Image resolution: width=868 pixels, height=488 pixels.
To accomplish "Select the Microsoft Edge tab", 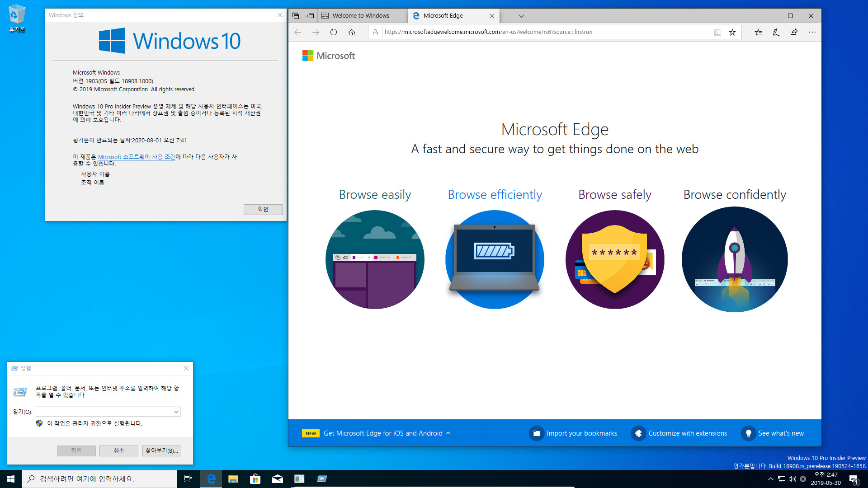I will 453,16.
